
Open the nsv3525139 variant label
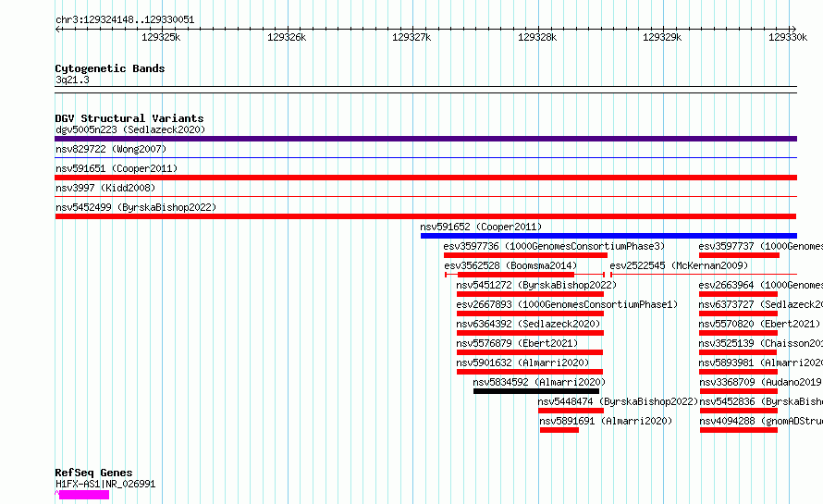pyautogui.click(x=760, y=343)
